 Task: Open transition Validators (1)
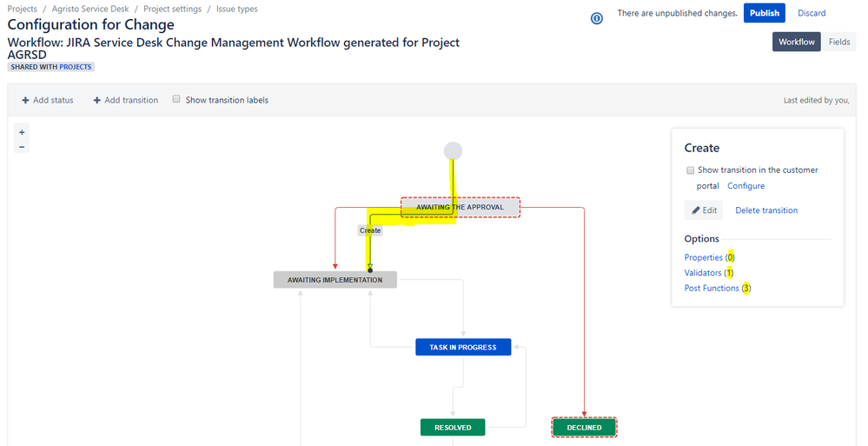pyautogui.click(x=709, y=273)
